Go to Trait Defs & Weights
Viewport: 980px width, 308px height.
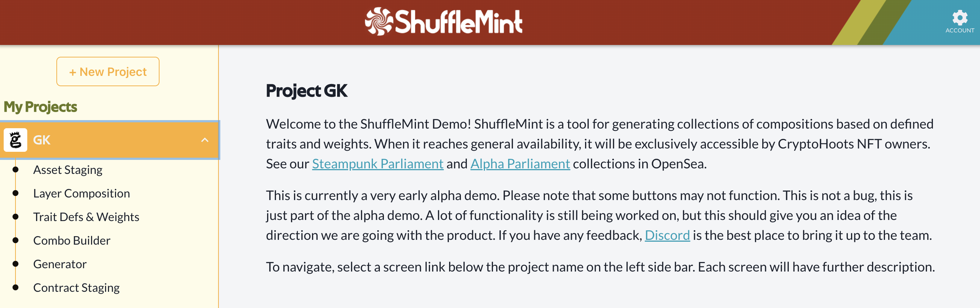tap(86, 217)
